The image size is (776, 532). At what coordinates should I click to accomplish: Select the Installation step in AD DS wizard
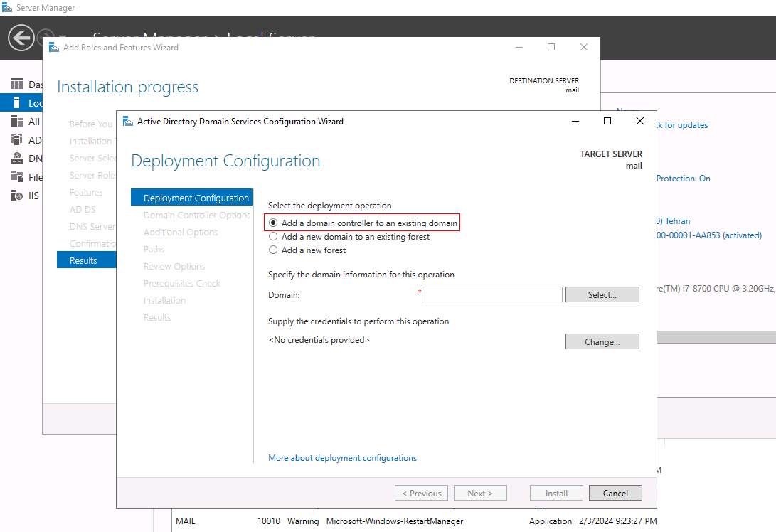coord(164,300)
